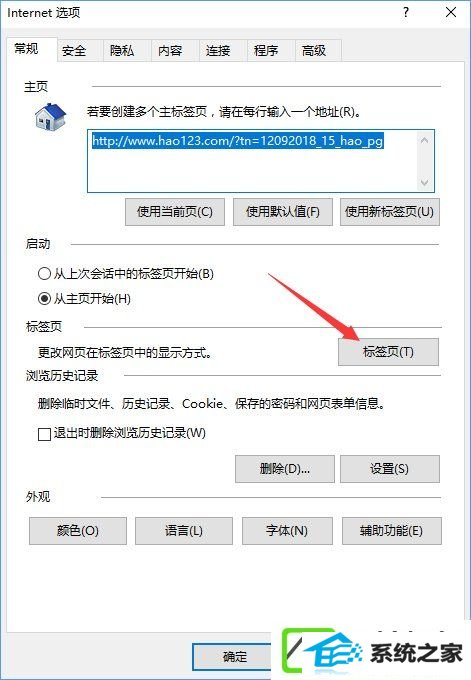This screenshot has height=680, width=471.
Task: Click the help question mark icon
Action: (406, 12)
